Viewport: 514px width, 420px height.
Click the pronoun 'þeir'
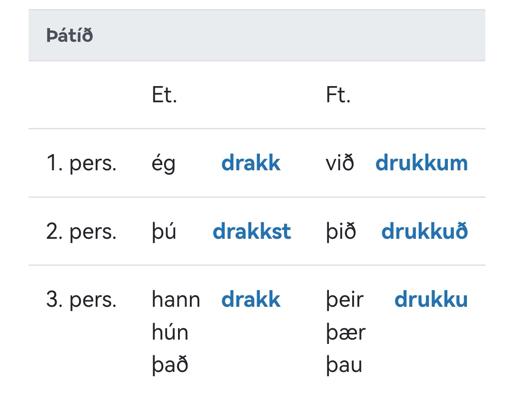coord(345,300)
